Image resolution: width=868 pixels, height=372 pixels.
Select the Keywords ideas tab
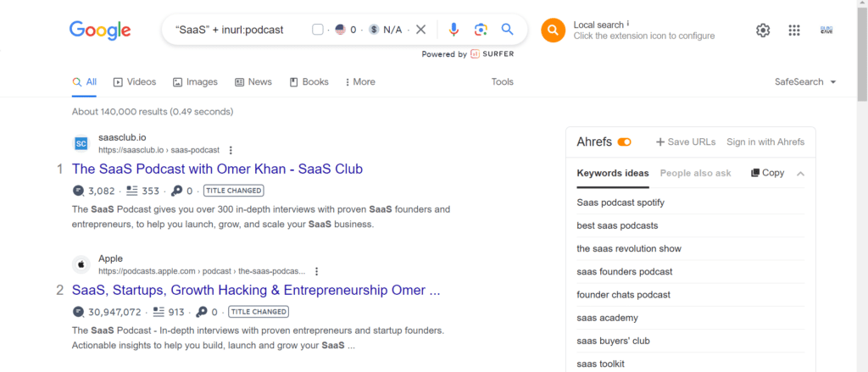[x=613, y=173]
